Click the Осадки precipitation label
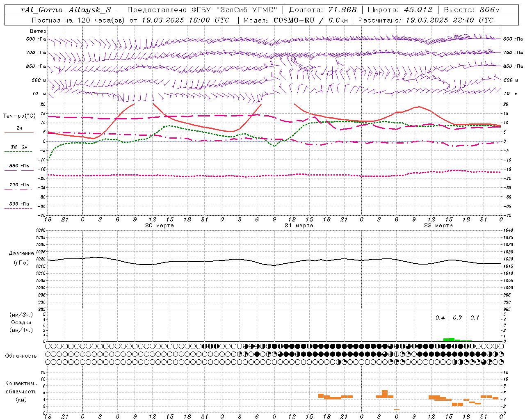The width and height of the screenshot is (525, 420). tap(21, 322)
